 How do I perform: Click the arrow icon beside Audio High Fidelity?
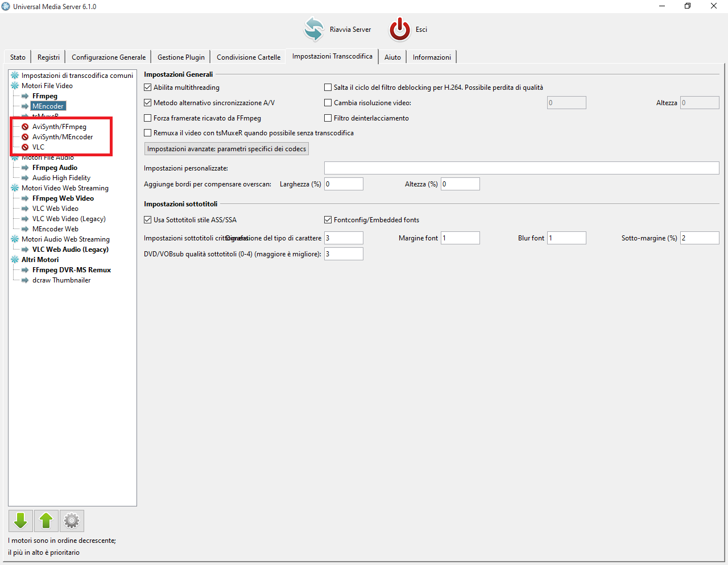coord(25,178)
